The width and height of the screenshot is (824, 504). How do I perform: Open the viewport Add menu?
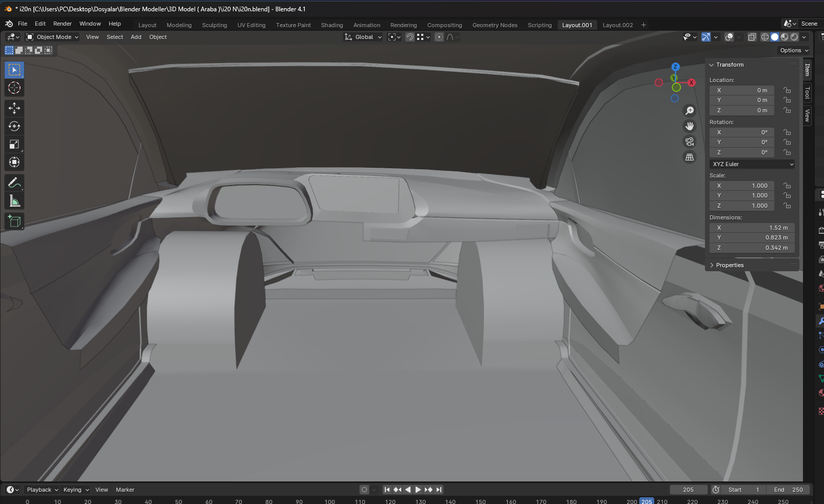pos(136,37)
